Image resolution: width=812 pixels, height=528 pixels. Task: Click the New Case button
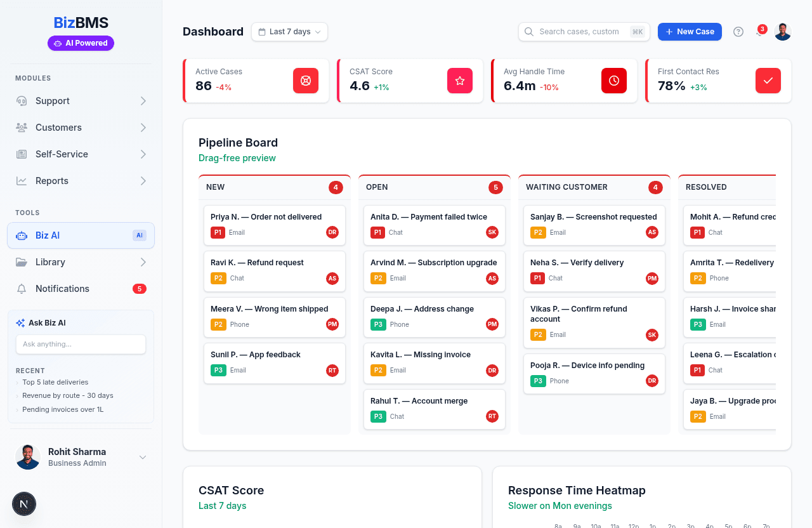[690, 32]
